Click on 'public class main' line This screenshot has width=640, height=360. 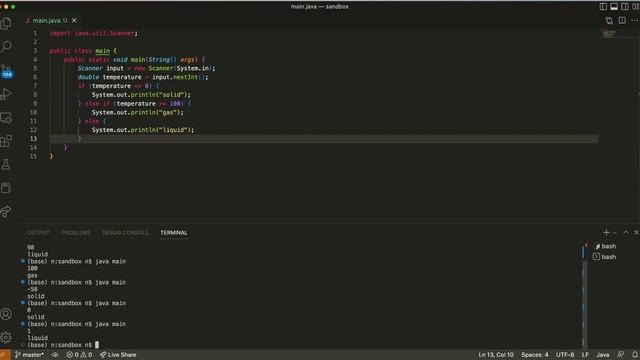click(83, 51)
